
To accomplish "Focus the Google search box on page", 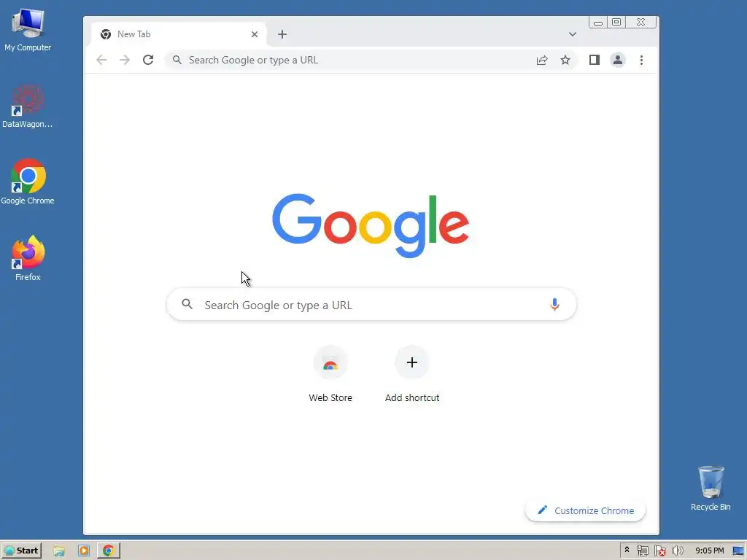I will 371,305.
